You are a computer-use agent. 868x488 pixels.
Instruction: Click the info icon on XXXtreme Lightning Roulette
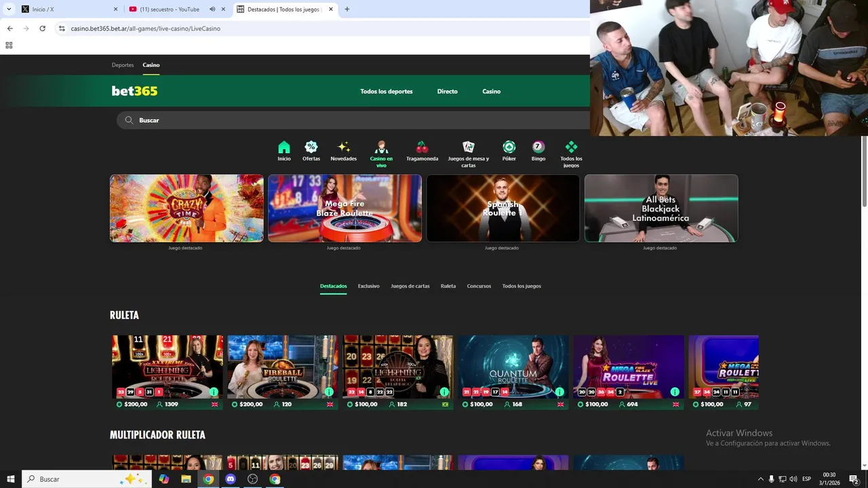click(214, 392)
